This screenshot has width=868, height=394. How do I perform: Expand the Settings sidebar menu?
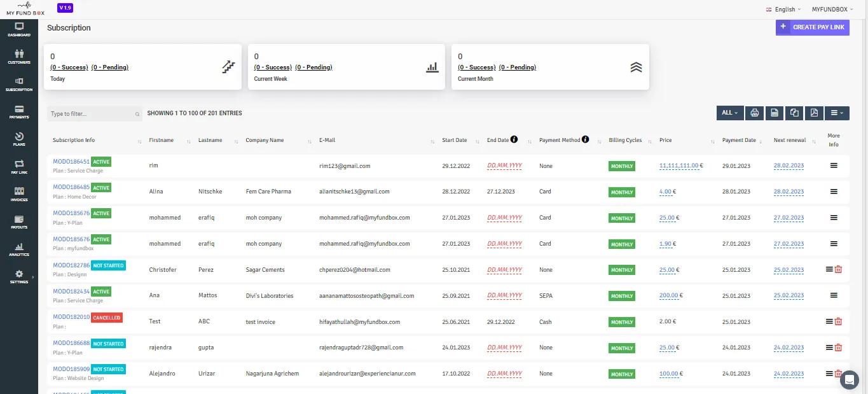[19, 276]
